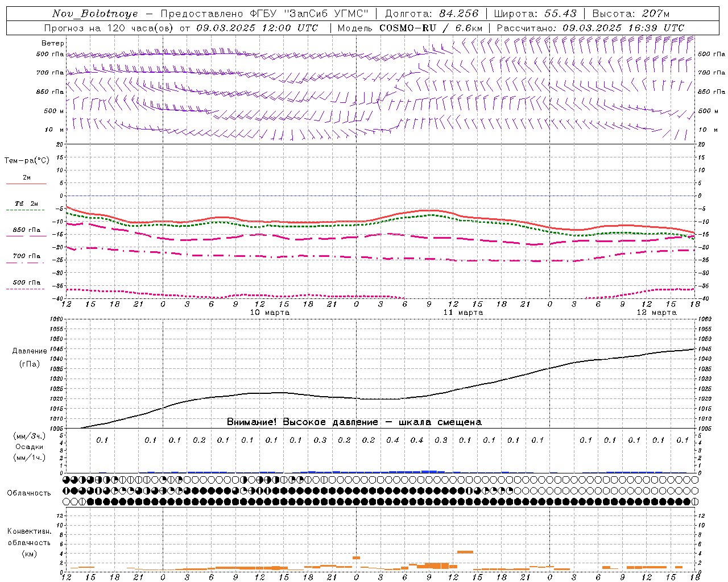
Task: Click the 'Td 2м' dew point legend entry
Action: [27, 203]
